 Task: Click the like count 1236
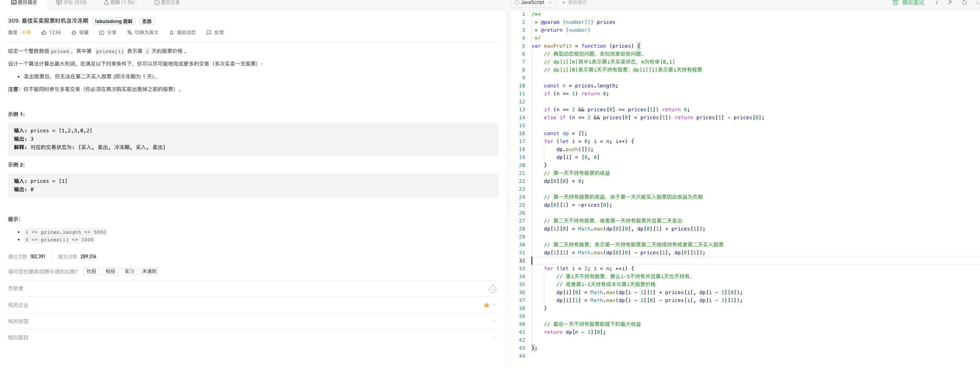tap(55, 33)
